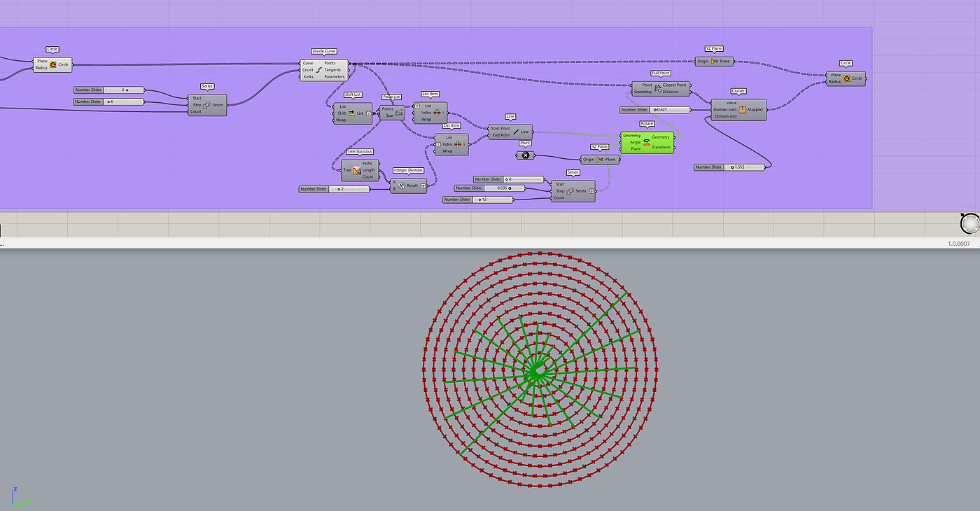Click the round canvas compass widget
The image size is (980, 511).
click(971, 223)
